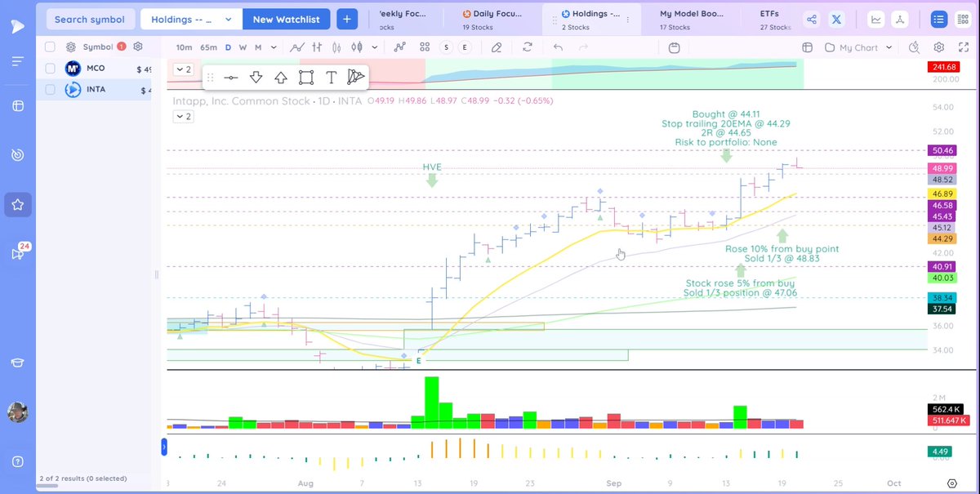Open chart settings with the gear icon
This screenshot has height=494, width=980.
pos(938,47)
